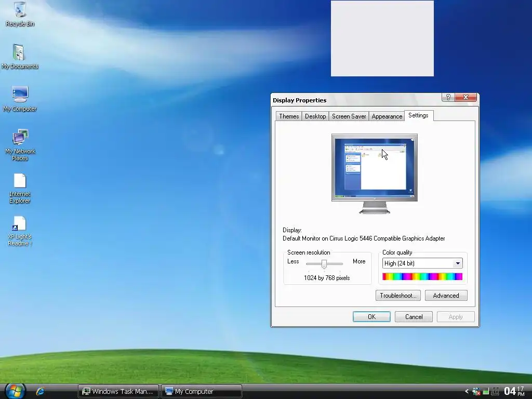Select the My Computer desktop icon
This screenshot has height=399, width=532.
coord(20,99)
